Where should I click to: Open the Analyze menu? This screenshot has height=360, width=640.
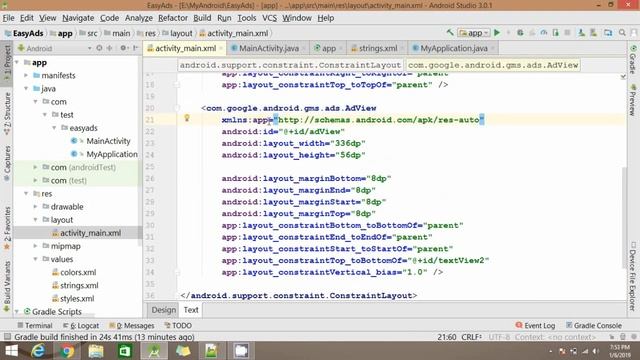point(138,18)
